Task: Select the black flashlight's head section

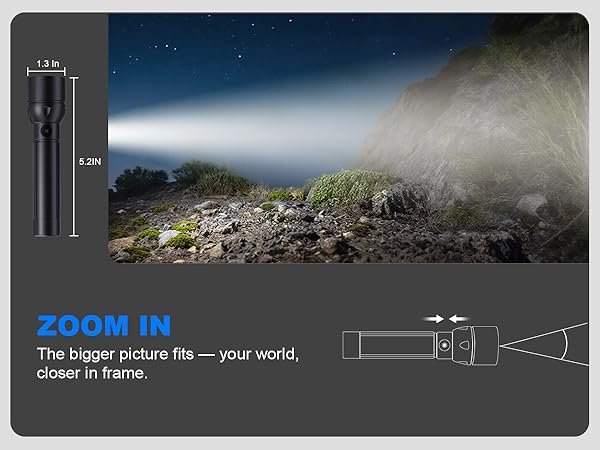Action: 46,99
